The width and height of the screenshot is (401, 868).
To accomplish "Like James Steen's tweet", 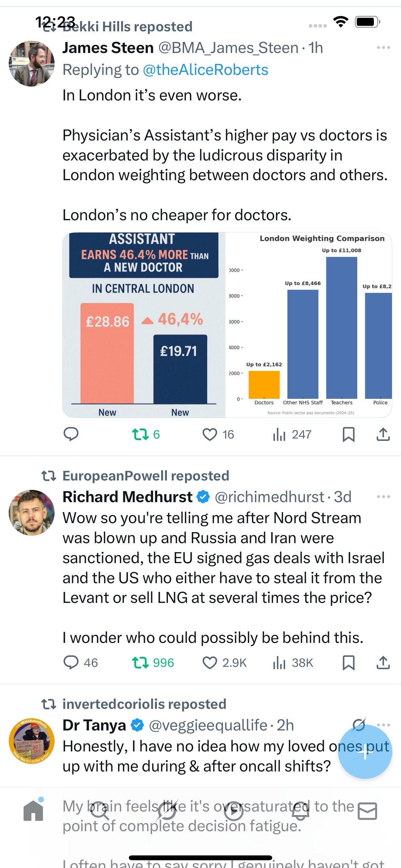I will [x=210, y=434].
